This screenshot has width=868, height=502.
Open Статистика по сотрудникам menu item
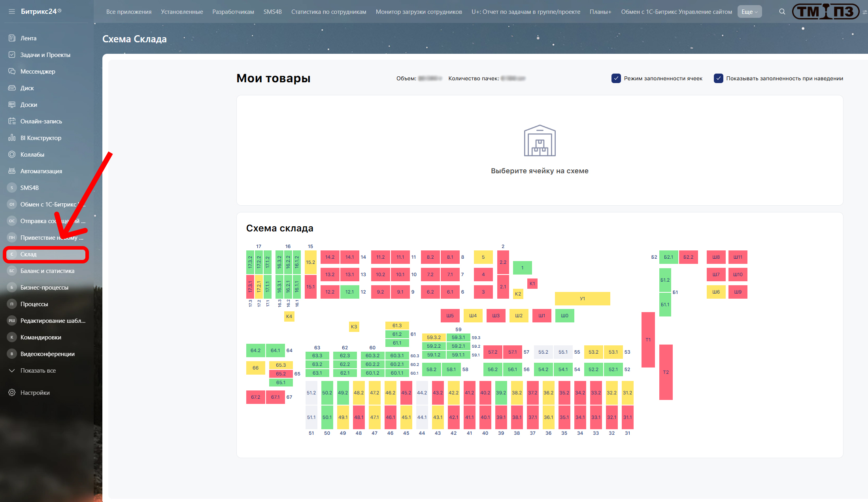point(328,12)
